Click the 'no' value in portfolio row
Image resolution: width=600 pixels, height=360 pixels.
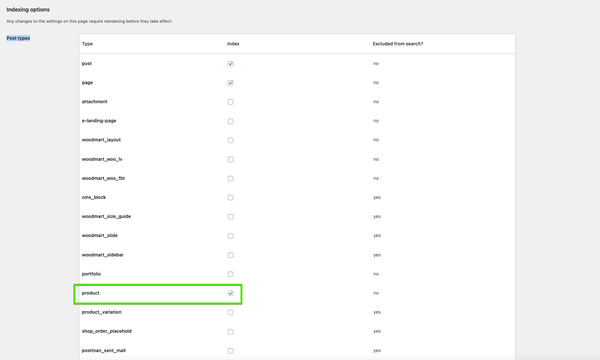376,274
